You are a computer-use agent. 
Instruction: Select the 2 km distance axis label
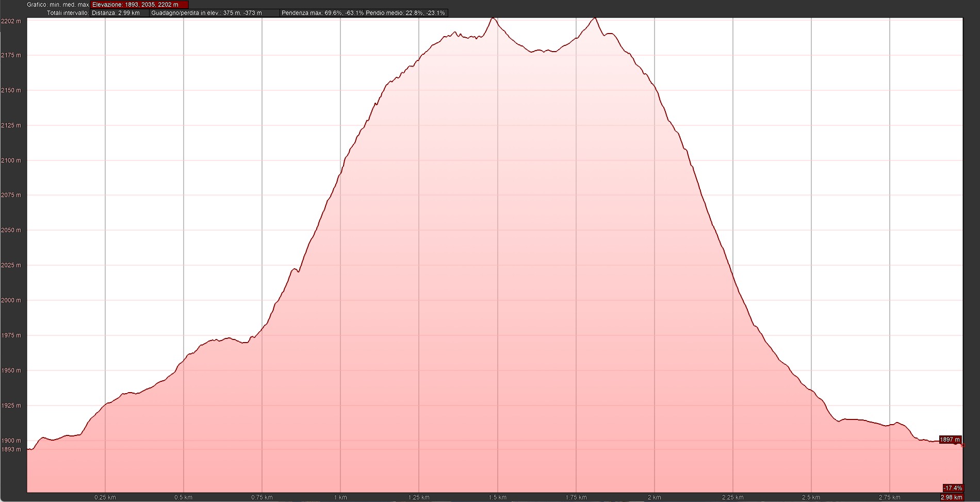tap(654, 497)
